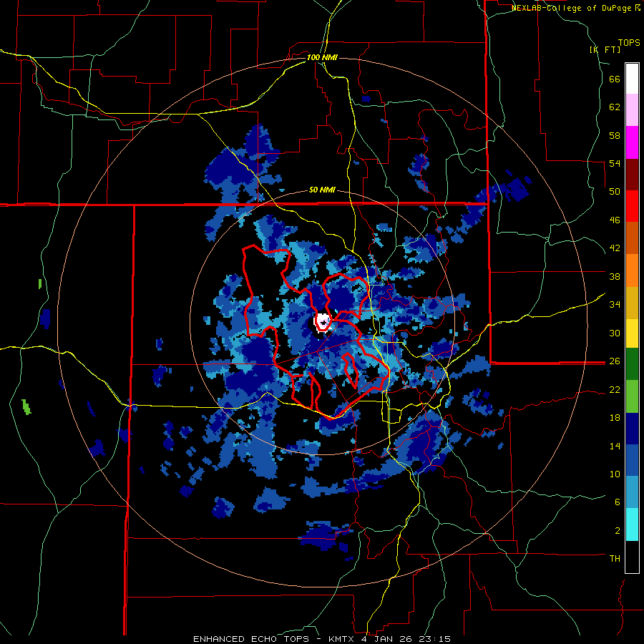The height and width of the screenshot is (644, 644).
Task: Click the 23:15 timestamp in caption
Action: 435,639
